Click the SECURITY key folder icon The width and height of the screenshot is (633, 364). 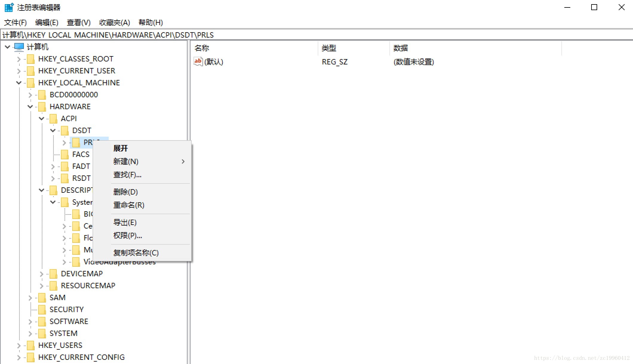pos(42,310)
